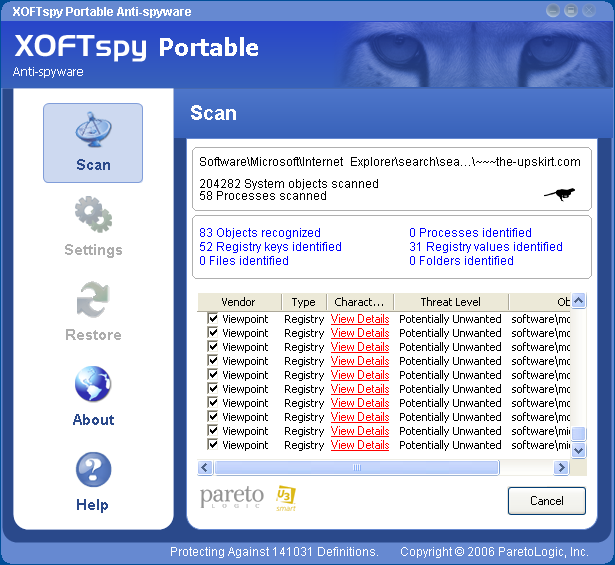This screenshot has height=565, width=615.
Task: Click the '83 Objects recognized' text
Action: coord(260,233)
